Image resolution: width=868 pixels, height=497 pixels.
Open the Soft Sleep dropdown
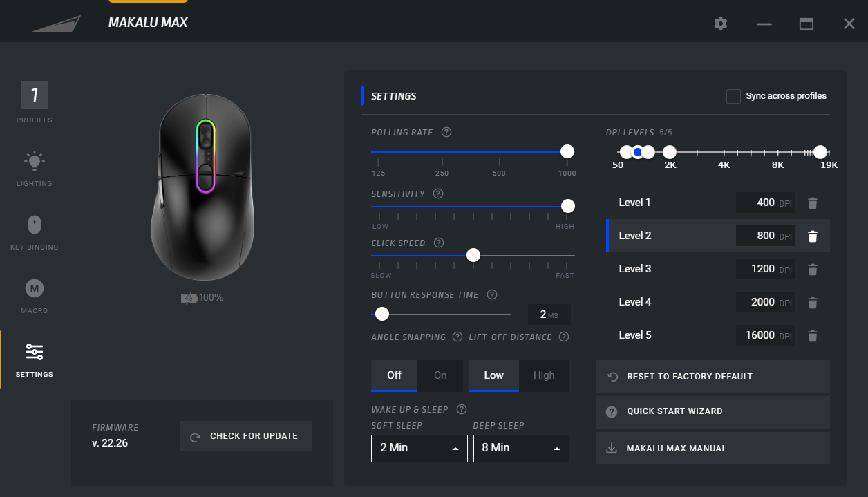419,448
